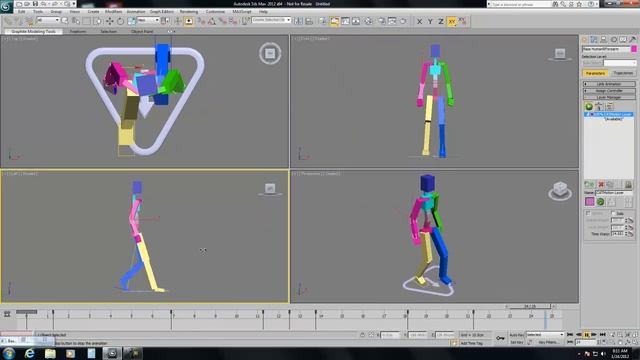Click the Maximize Viewport Toggle icon
This screenshot has height=360, width=640.
tap(636, 342)
